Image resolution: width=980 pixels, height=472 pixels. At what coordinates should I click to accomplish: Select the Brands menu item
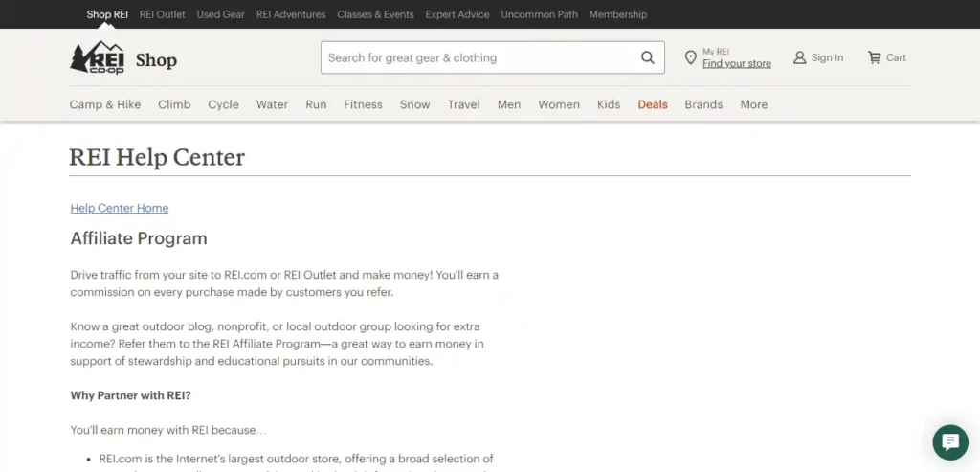click(703, 104)
